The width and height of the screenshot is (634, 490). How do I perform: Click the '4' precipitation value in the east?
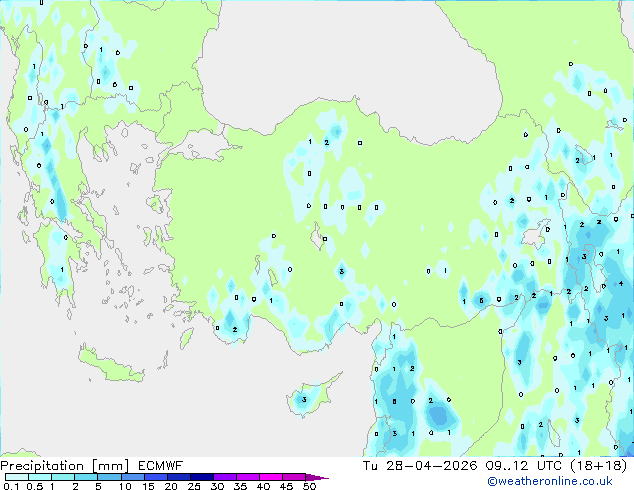[621, 283]
